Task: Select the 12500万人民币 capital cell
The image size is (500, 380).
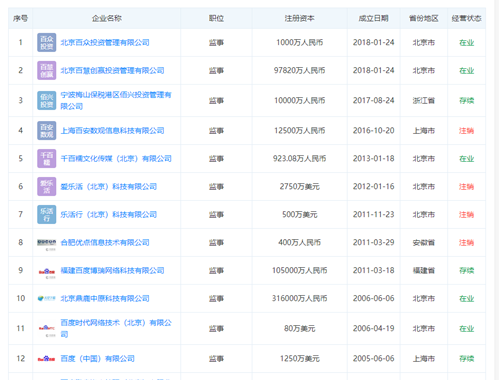Action: [299, 131]
